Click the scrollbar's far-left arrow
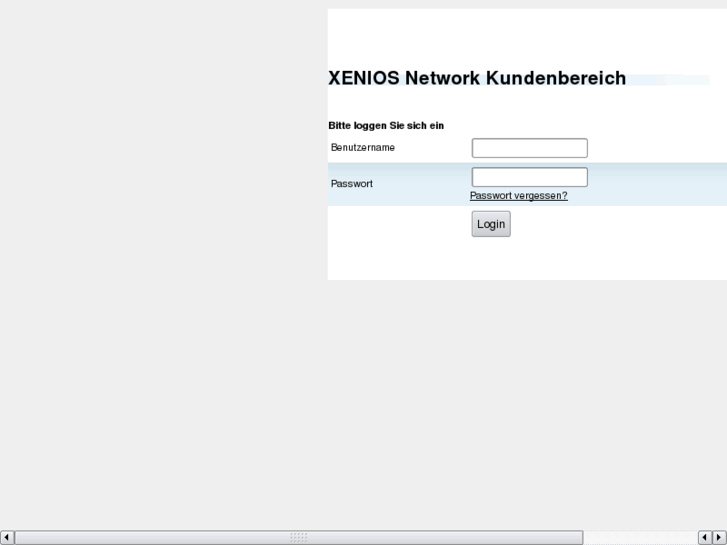The height and width of the screenshot is (545, 727). pos(7,538)
